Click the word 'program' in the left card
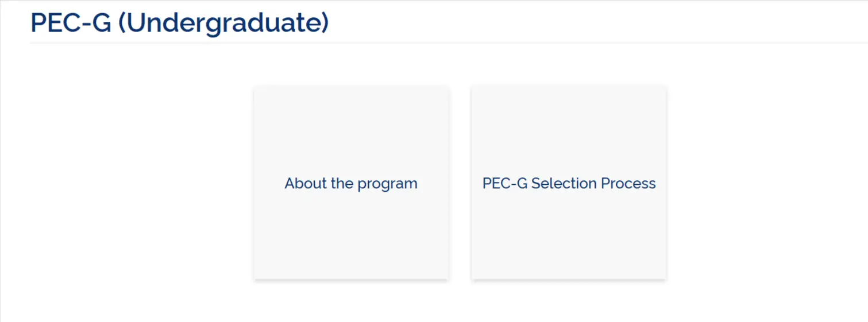868x322 pixels. pyautogui.click(x=387, y=184)
